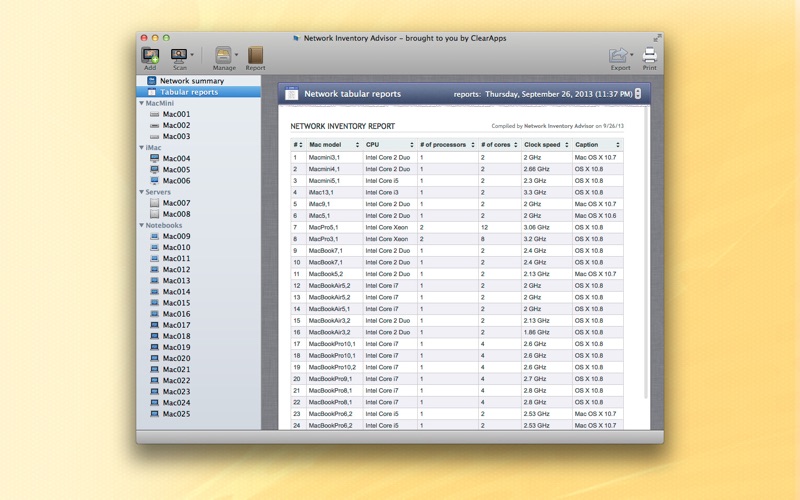Select Mac007 server icon
The image size is (800, 500).
click(154, 203)
